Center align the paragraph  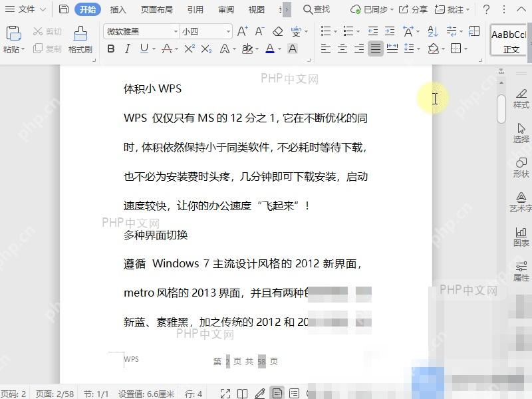pos(342,49)
